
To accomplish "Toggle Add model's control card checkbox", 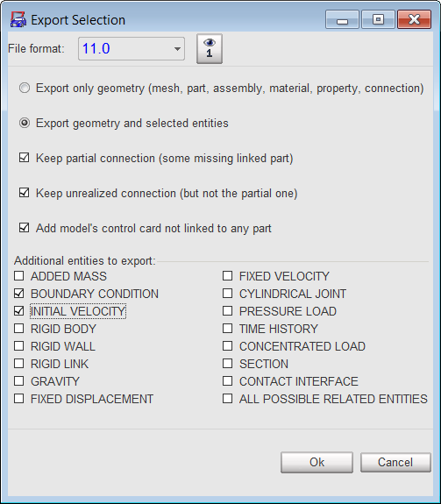I will click(24, 228).
